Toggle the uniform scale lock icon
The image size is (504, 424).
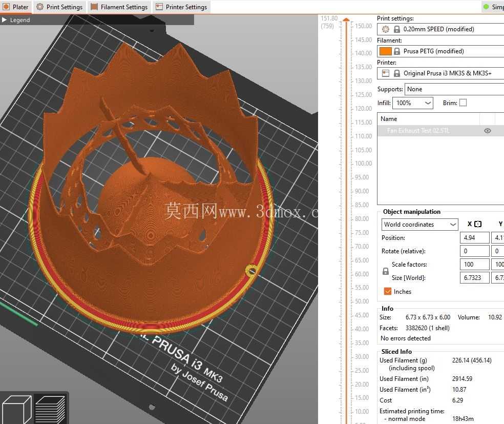click(385, 271)
